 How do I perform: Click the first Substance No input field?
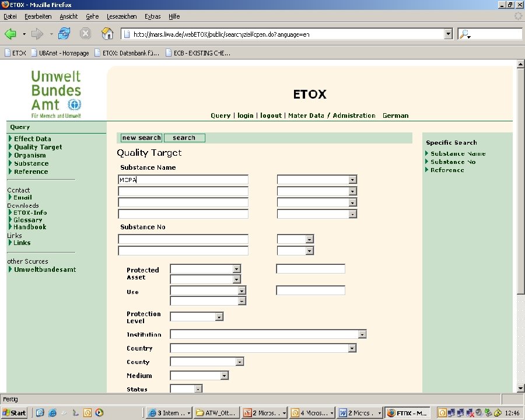[x=183, y=239]
